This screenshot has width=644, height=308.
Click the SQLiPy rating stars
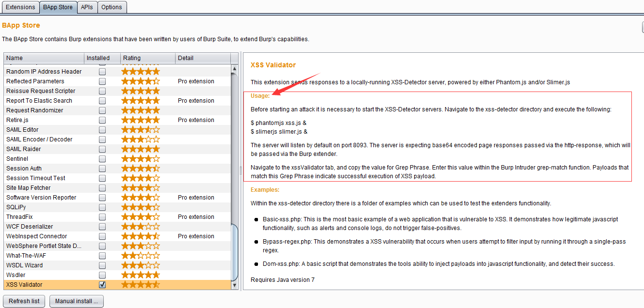click(x=140, y=207)
